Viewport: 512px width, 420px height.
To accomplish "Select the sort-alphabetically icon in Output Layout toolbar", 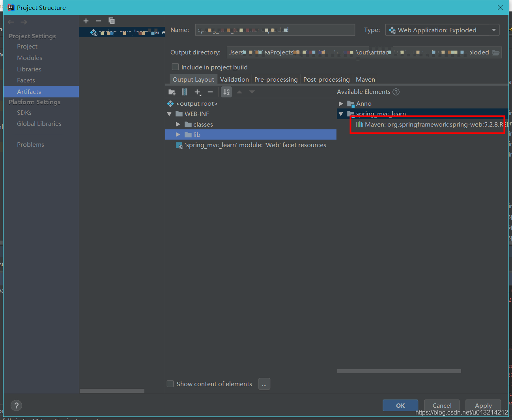I will click(x=226, y=92).
